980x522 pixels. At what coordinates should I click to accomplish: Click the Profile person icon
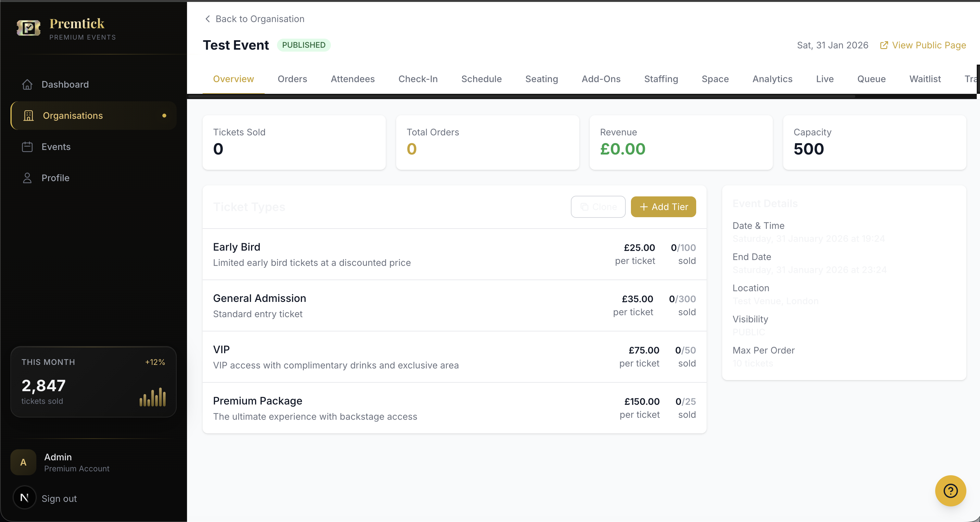click(27, 178)
